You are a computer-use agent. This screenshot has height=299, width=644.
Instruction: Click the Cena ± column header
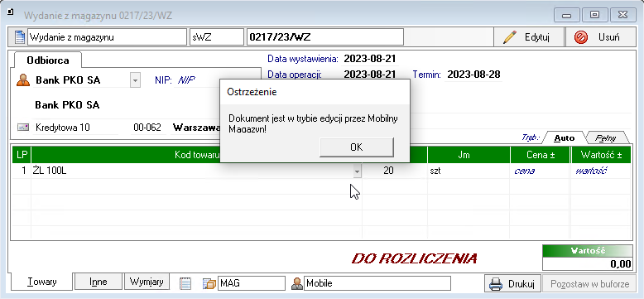pos(540,155)
